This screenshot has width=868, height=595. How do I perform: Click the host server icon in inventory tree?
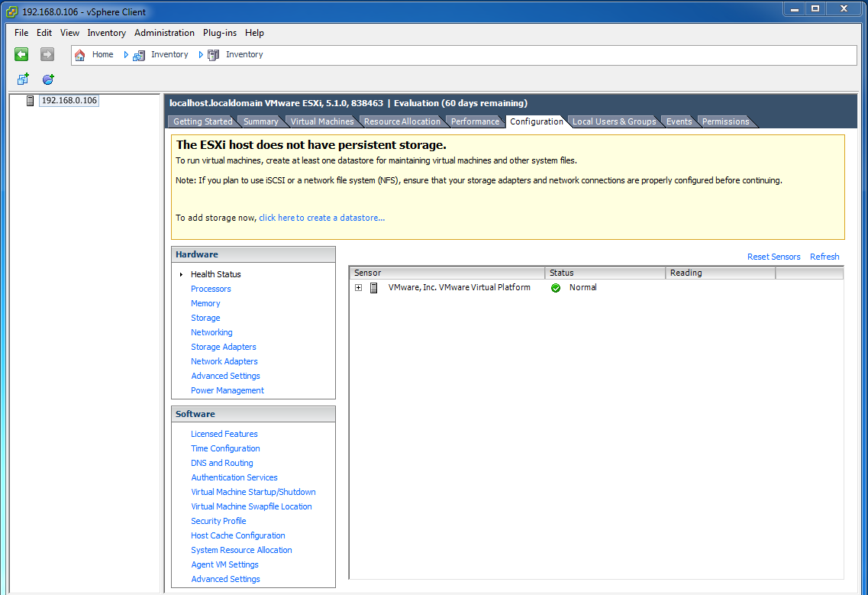tap(31, 100)
